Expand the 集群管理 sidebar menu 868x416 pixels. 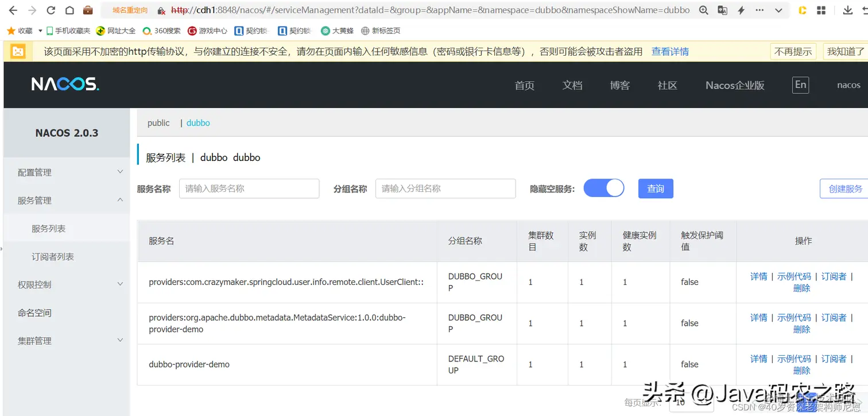(67, 341)
